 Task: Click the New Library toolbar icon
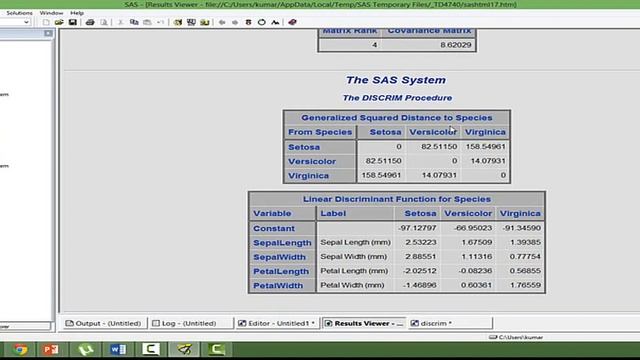coord(178,22)
